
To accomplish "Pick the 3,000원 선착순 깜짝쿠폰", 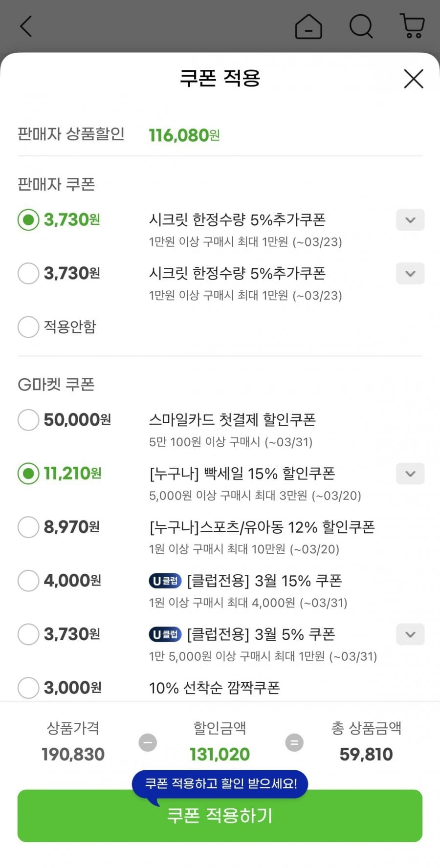I will point(28,688).
